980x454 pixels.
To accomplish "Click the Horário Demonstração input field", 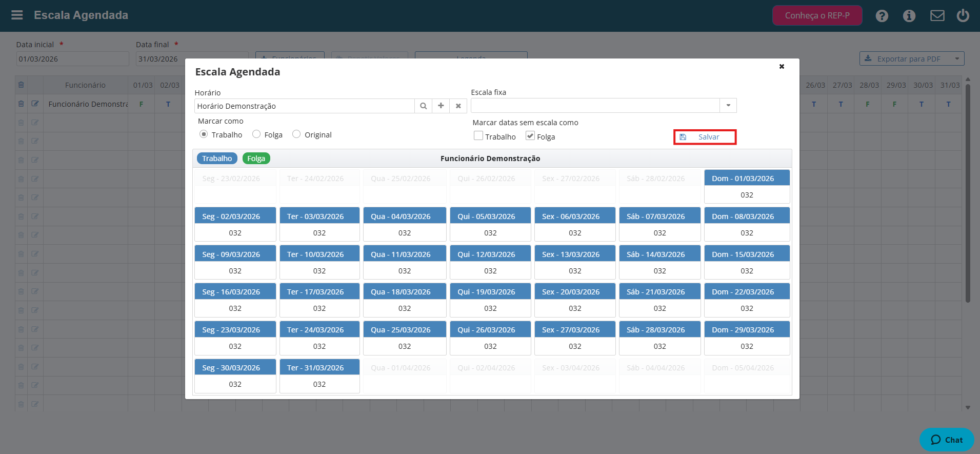I will click(x=305, y=106).
